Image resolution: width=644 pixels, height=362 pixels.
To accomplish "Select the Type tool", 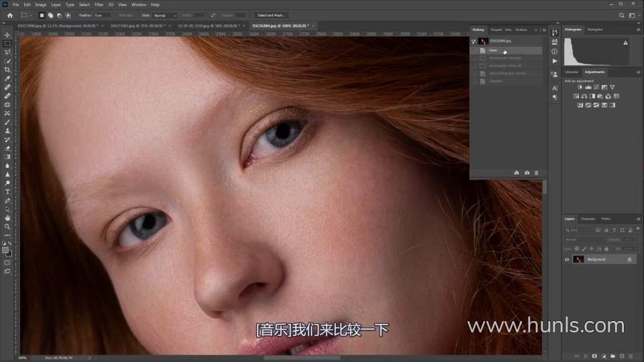I will pyautogui.click(x=7, y=191).
